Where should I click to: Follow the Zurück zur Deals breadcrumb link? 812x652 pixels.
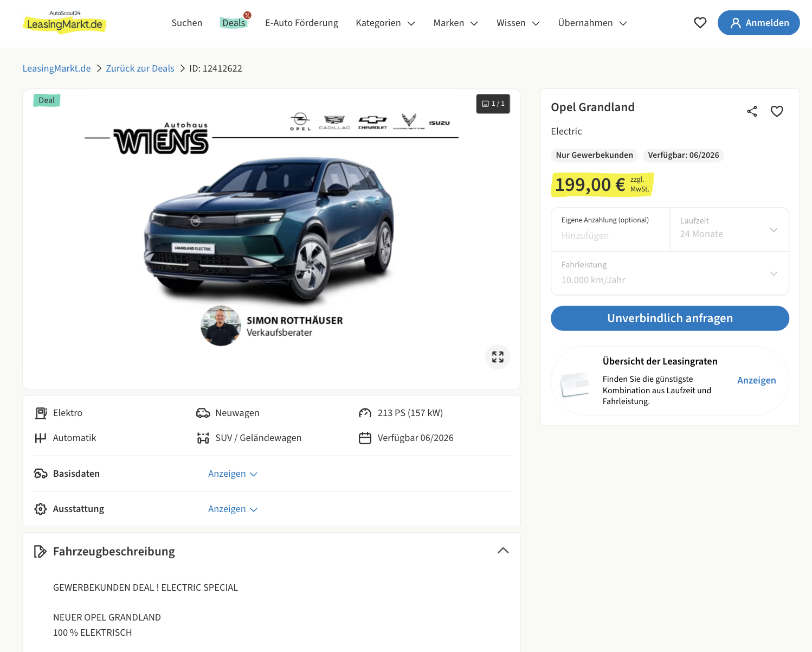tap(140, 68)
